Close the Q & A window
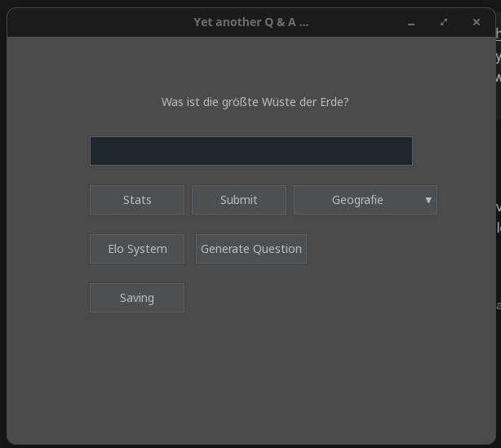501x448 pixels. pyautogui.click(x=477, y=22)
